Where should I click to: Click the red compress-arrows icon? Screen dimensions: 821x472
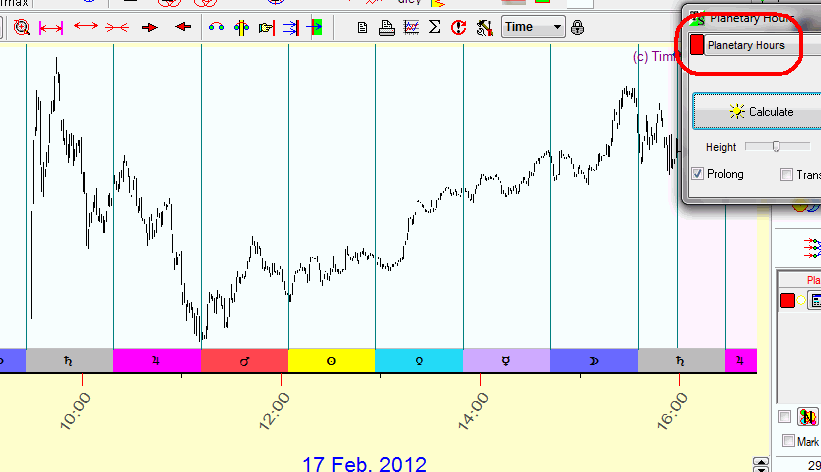tap(116, 27)
